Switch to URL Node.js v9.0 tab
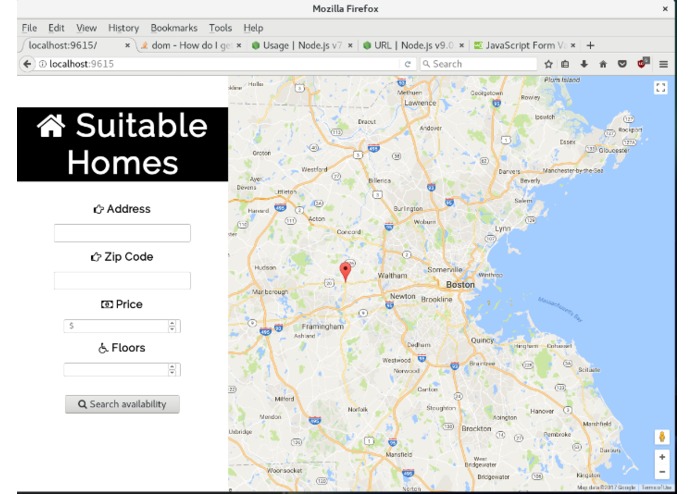 coord(413,45)
